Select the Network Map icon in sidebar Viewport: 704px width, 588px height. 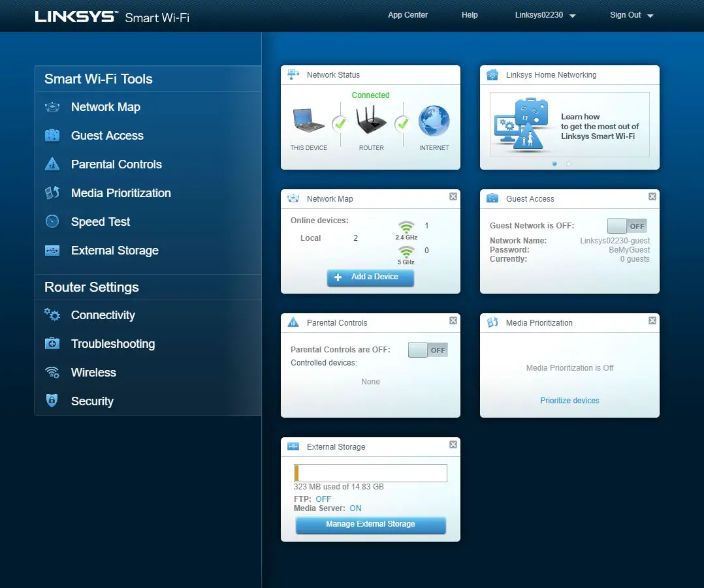[52, 106]
